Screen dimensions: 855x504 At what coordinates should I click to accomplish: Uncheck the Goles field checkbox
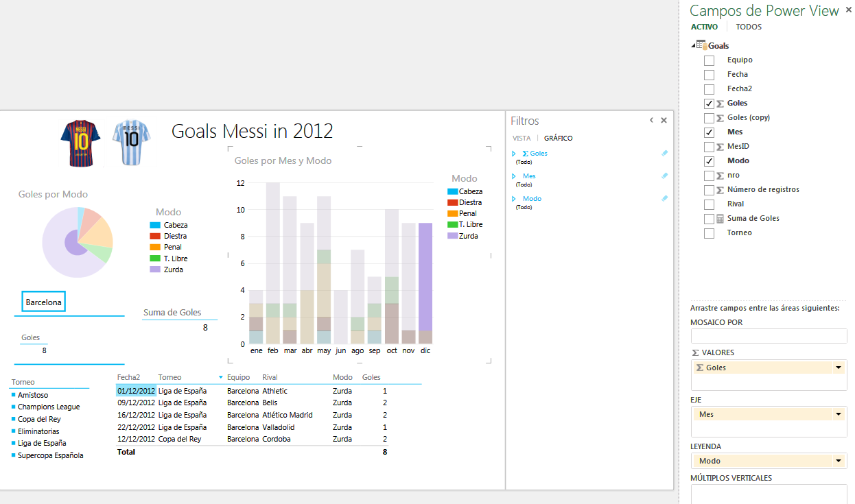click(x=709, y=103)
